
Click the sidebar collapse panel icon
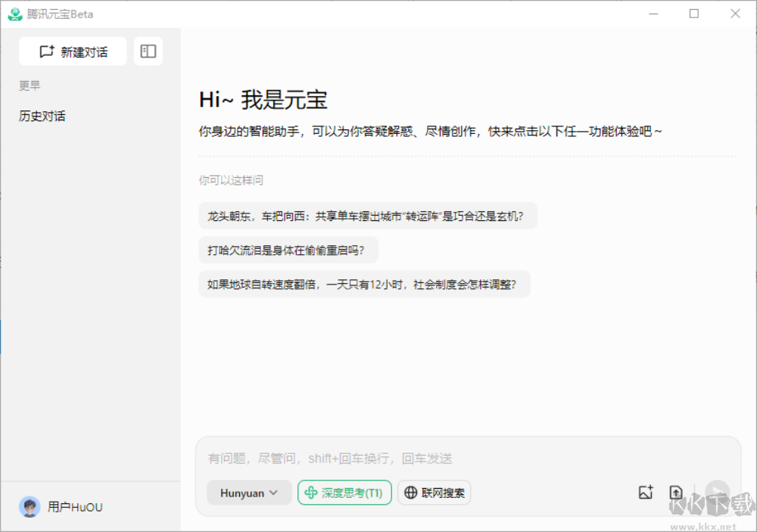click(x=148, y=51)
